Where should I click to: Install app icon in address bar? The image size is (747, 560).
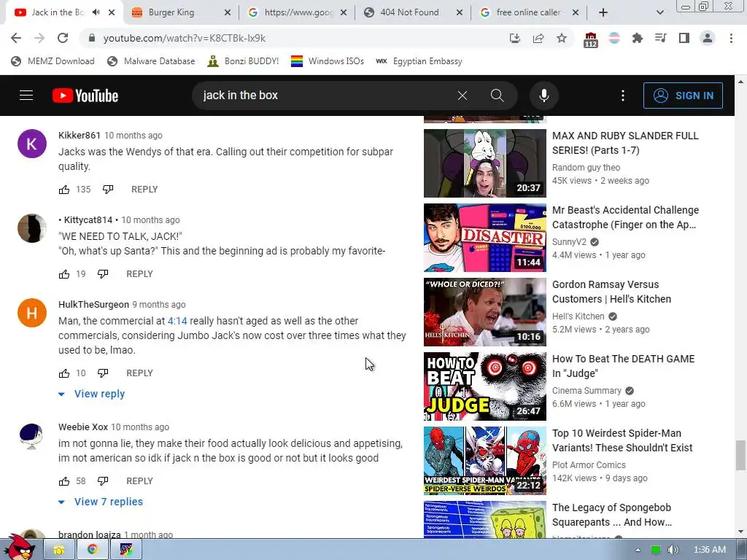click(514, 38)
